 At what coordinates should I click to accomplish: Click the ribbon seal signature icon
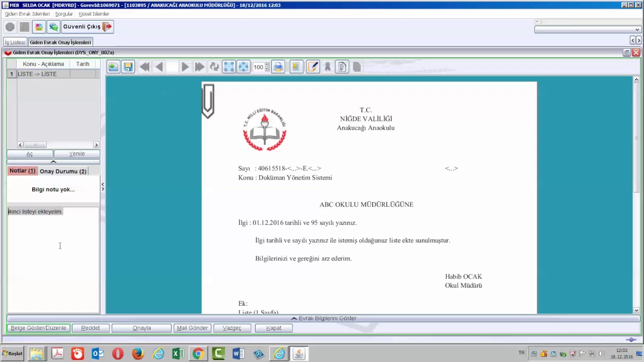click(x=328, y=67)
